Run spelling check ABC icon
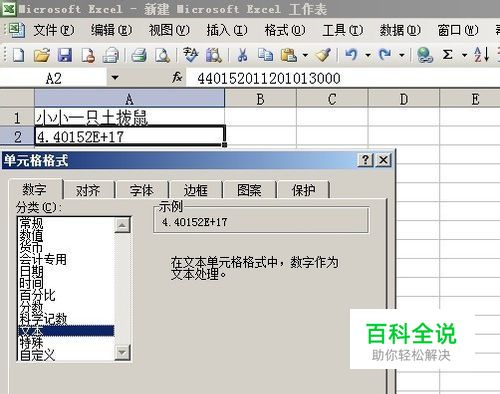This screenshot has height=394, width=500. click(191, 55)
